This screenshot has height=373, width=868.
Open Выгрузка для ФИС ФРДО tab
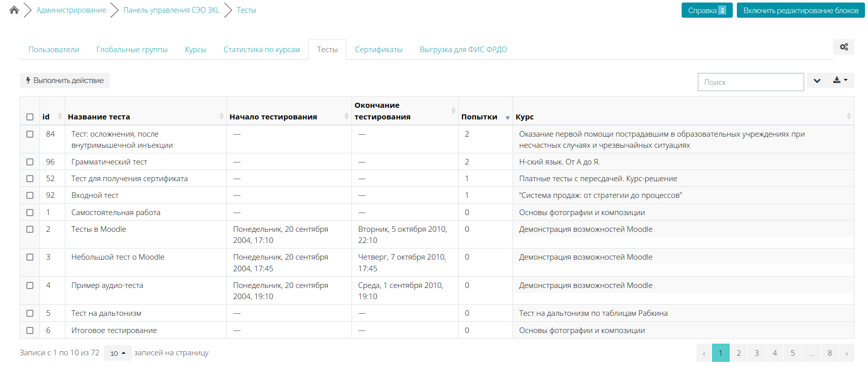[x=463, y=50]
